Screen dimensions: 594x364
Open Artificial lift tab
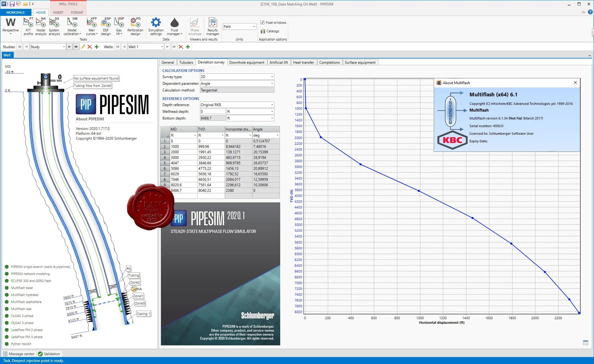pos(278,62)
